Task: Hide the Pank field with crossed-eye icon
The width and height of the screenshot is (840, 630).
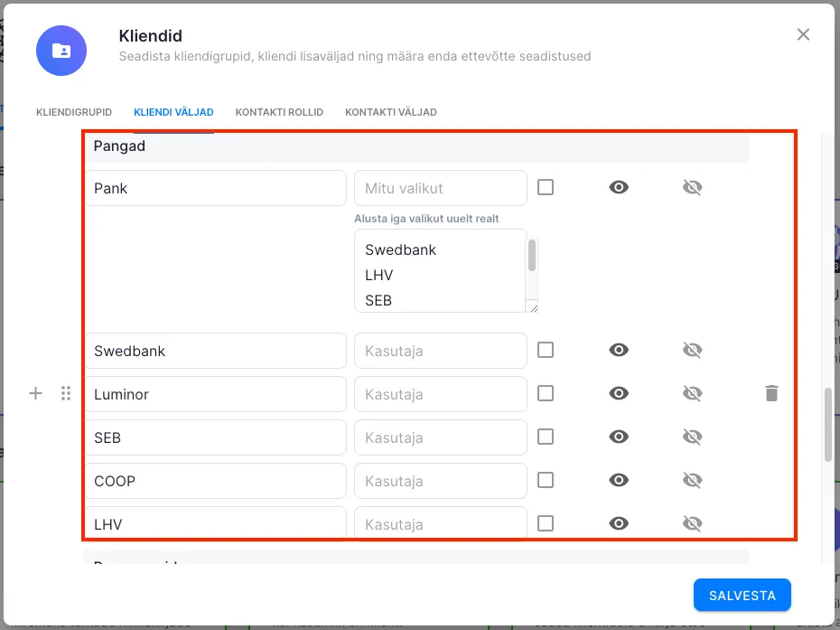Action: tap(692, 187)
